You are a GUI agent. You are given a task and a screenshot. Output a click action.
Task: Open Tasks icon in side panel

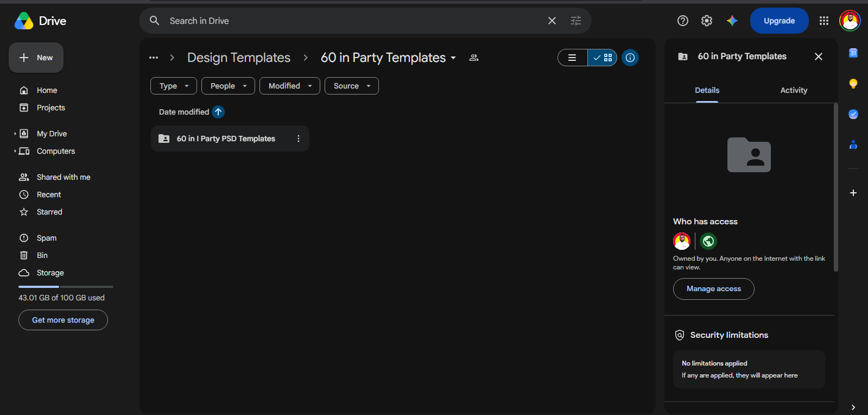pyautogui.click(x=853, y=114)
